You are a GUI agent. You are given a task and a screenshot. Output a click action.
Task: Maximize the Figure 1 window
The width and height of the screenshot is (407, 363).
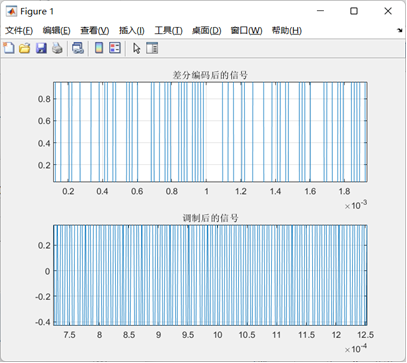[354, 11]
